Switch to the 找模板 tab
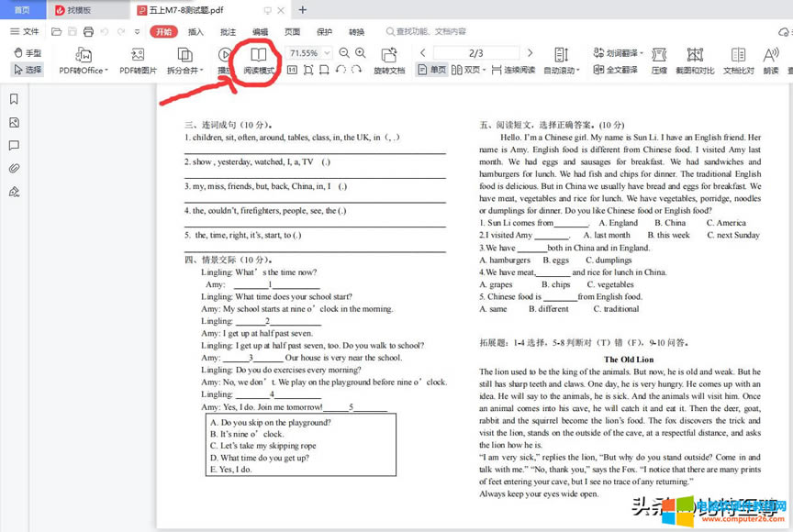Screen dimensions: 793x532 [79, 10]
